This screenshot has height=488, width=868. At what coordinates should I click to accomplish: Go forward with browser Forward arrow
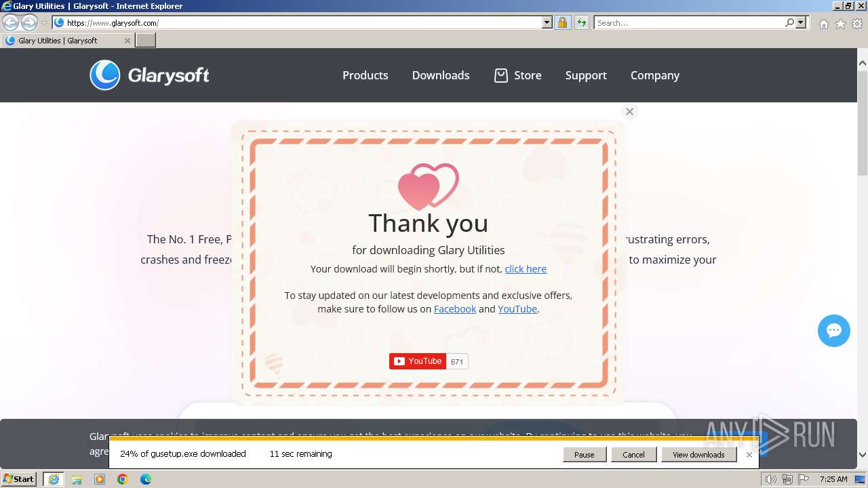[29, 22]
